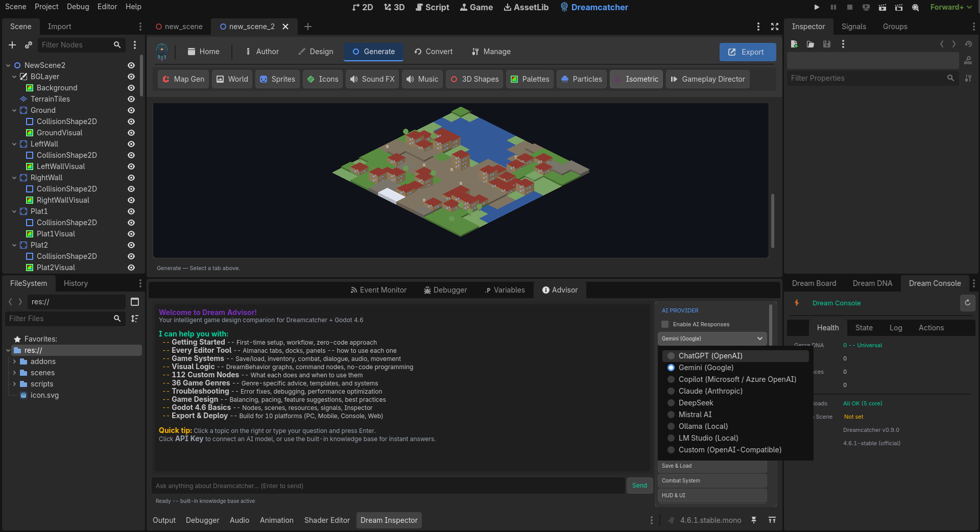Open the Sprites generator
The image size is (980, 532).
[277, 79]
